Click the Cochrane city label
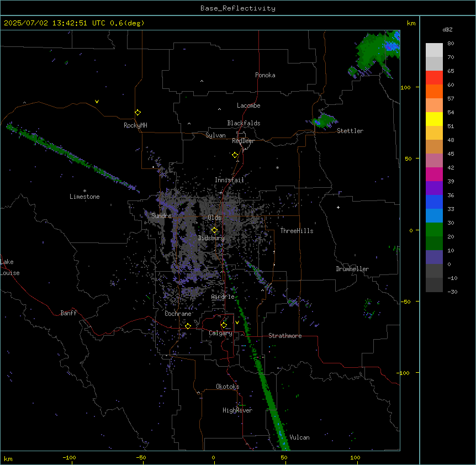 178,314
